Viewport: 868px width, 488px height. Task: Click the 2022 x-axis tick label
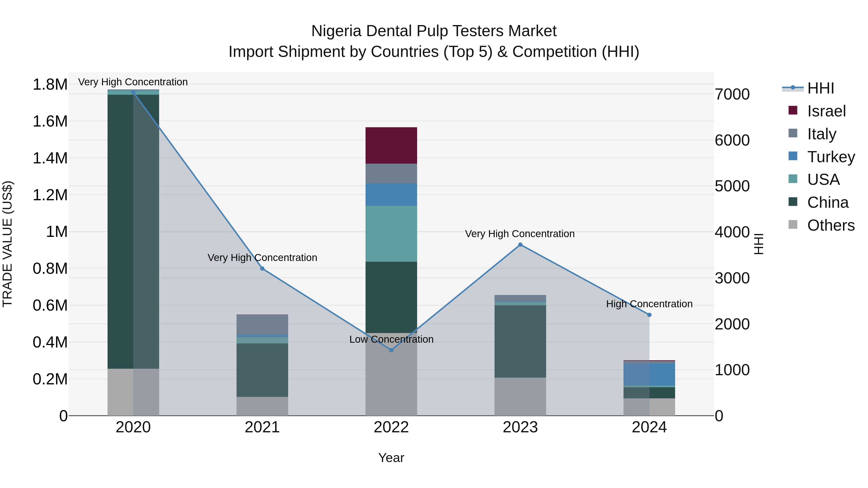(391, 427)
